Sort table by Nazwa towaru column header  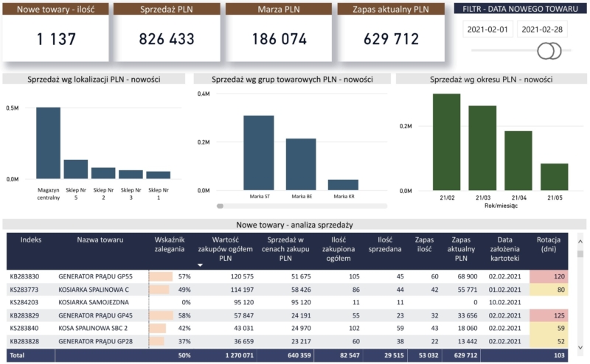click(100, 240)
